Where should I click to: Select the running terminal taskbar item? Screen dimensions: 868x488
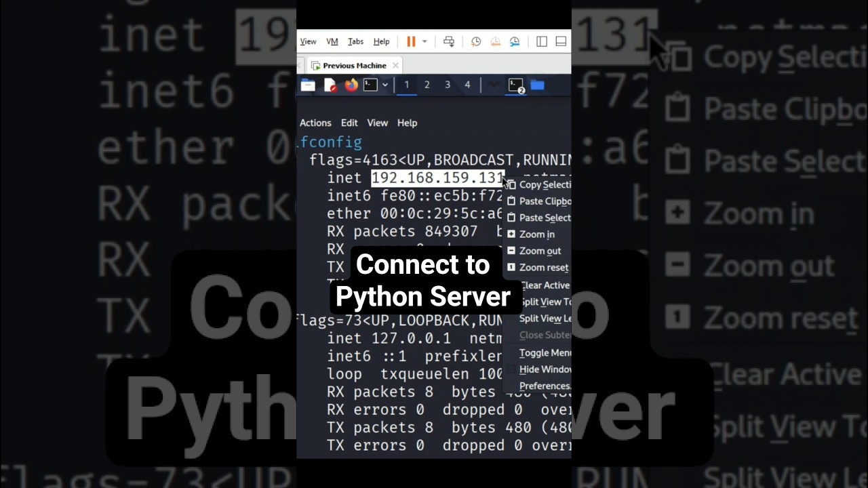[517, 85]
